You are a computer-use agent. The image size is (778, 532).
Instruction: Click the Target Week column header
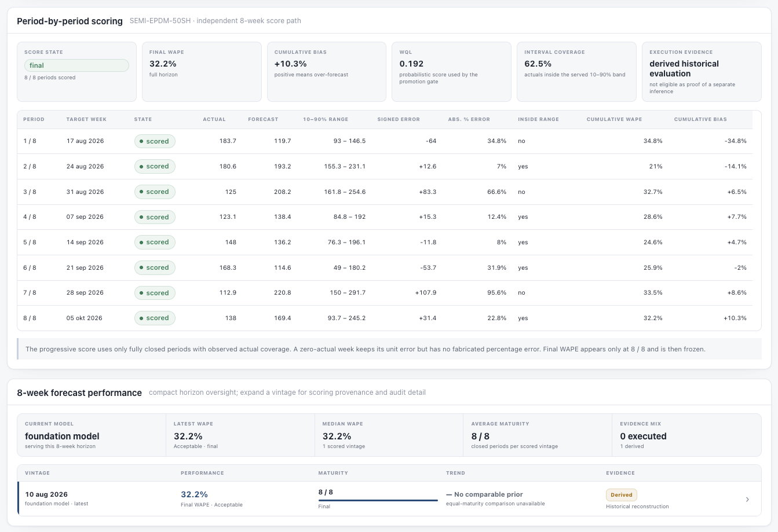point(86,119)
